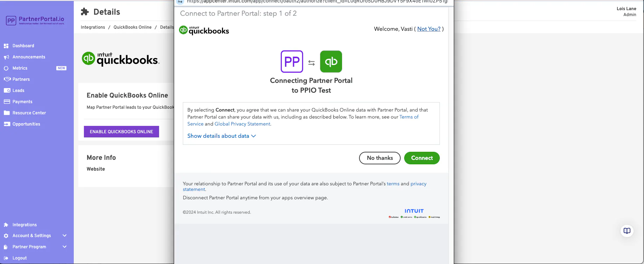Open Dashboard from sidebar menu
This screenshot has width=644, height=264.
click(x=23, y=46)
